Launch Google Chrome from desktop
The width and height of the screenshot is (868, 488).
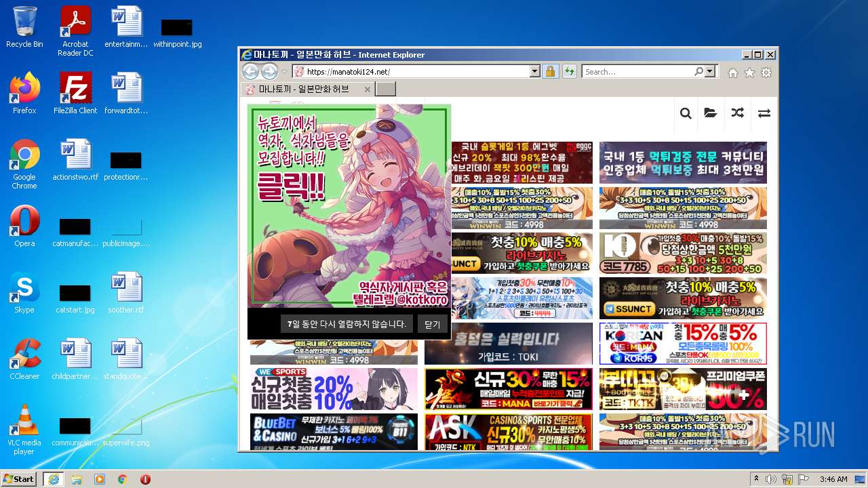[x=24, y=164]
